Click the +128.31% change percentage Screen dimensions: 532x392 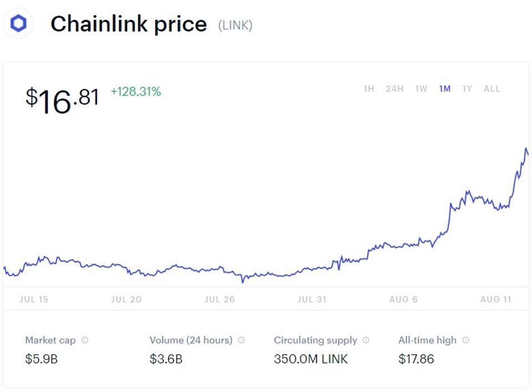[136, 92]
